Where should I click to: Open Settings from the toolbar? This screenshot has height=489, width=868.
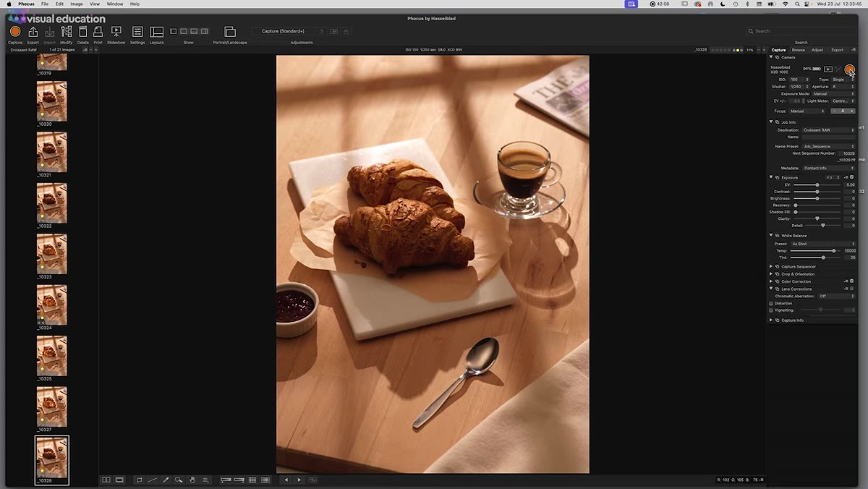point(137,32)
